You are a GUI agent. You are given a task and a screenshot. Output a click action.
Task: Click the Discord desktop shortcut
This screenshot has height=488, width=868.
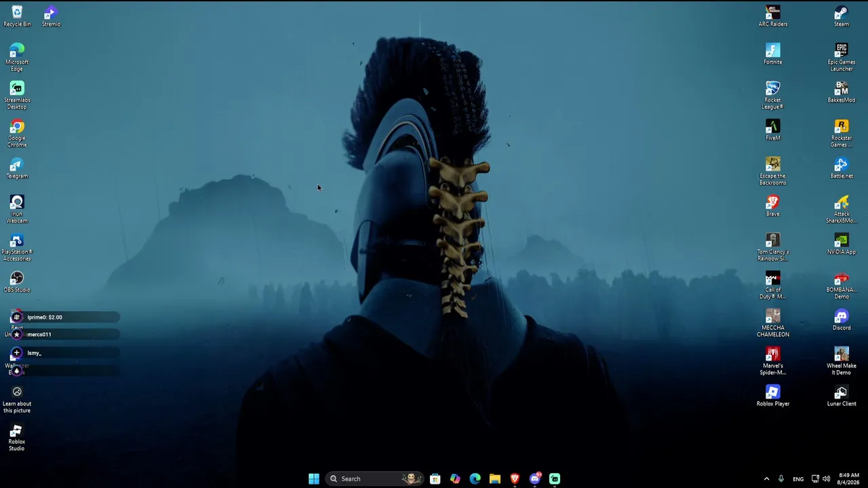(x=842, y=320)
